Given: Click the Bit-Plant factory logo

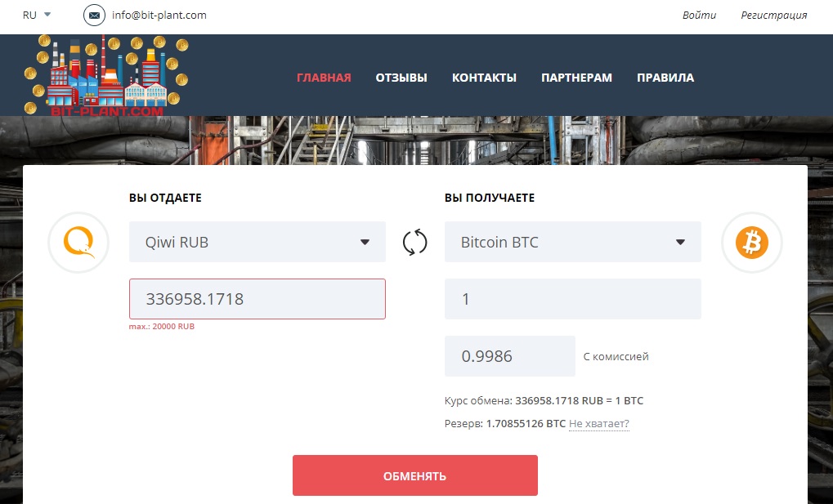Looking at the screenshot, I should pyautogui.click(x=106, y=76).
